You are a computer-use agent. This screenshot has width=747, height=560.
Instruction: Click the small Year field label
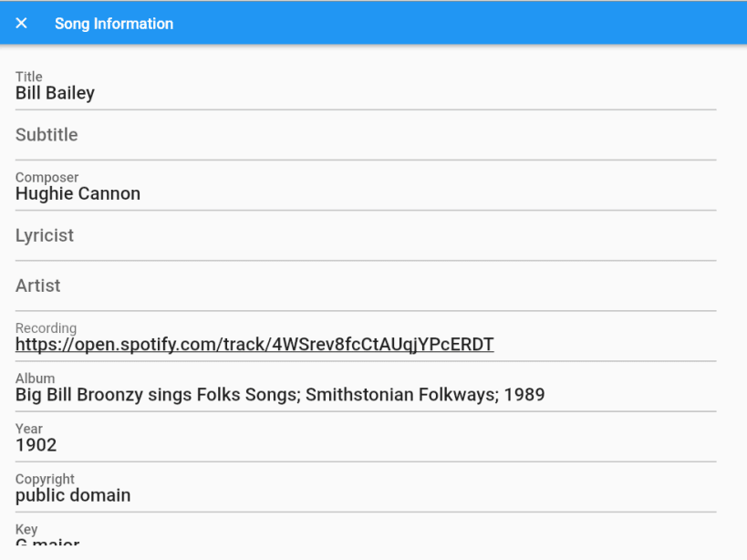coord(29,429)
